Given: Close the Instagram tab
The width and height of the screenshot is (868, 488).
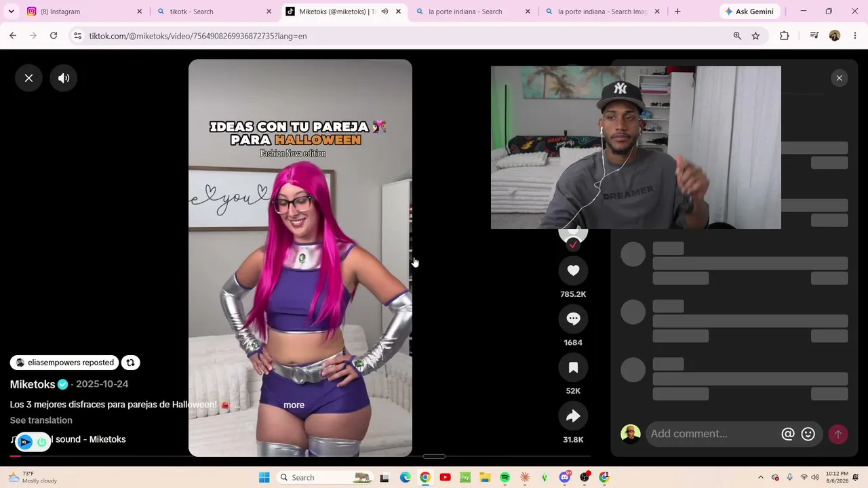Looking at the screenshot, I should pos(140,12).
